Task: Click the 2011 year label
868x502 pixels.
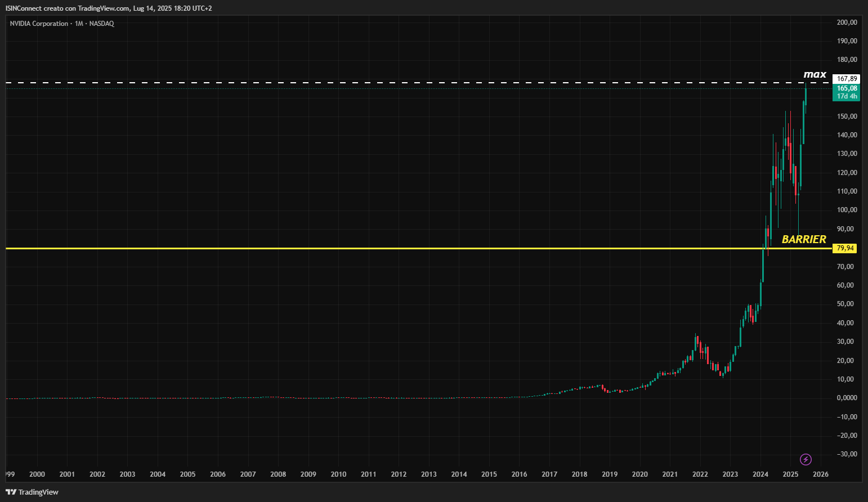Action: [x=369, y=474]
